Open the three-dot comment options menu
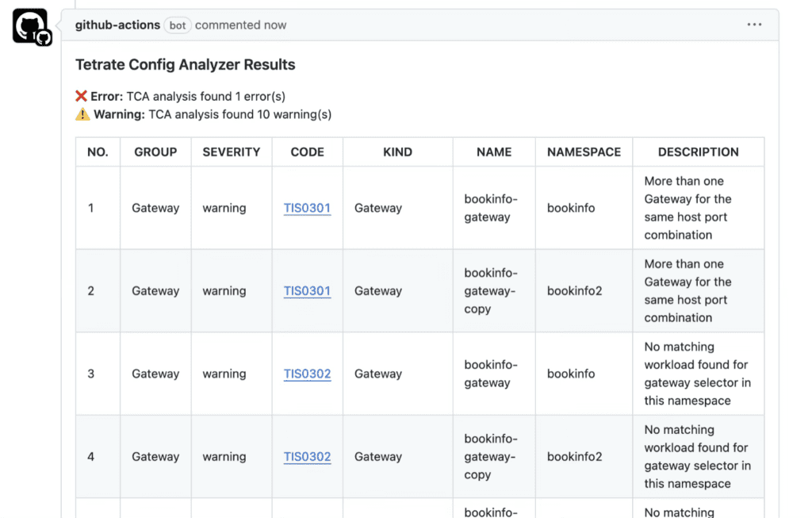The image size is (812, 518). [x=754, y=25]
